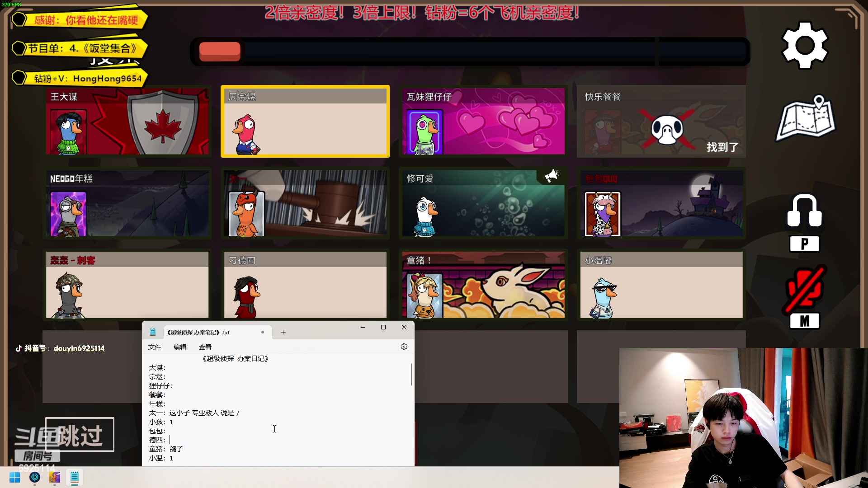Click 王大谋's goose avatar

click(x=69, y=132)
